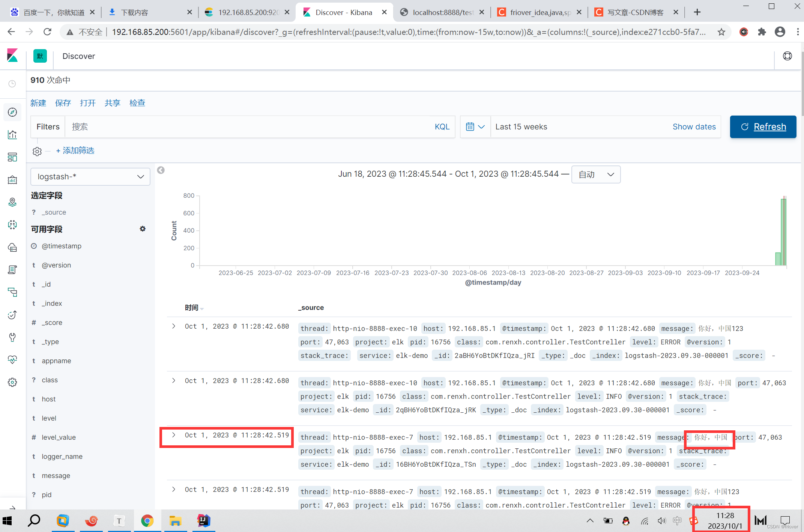Toggle the @timestamp field selection
Screen dimensions: 804x532
point(62,246)
